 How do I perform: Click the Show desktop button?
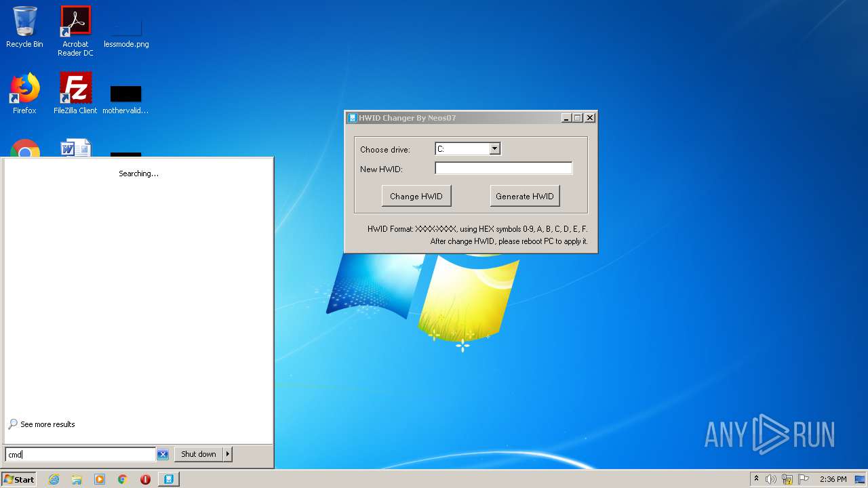click(x=861, y=479)
